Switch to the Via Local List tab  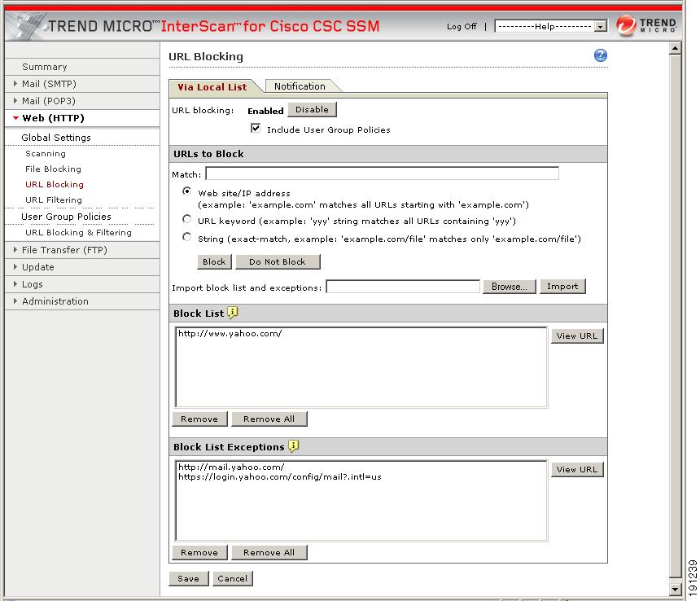point(212,86)
